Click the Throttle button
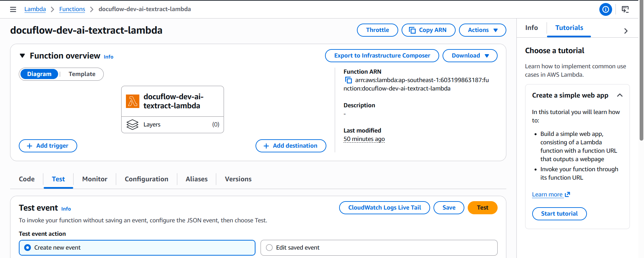Screen dimensions: 644x258 point(377,30)
